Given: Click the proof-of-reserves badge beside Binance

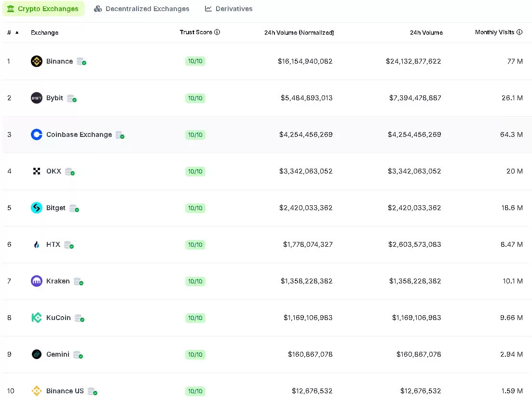Looking at the screenshot, I should [81, 62].
